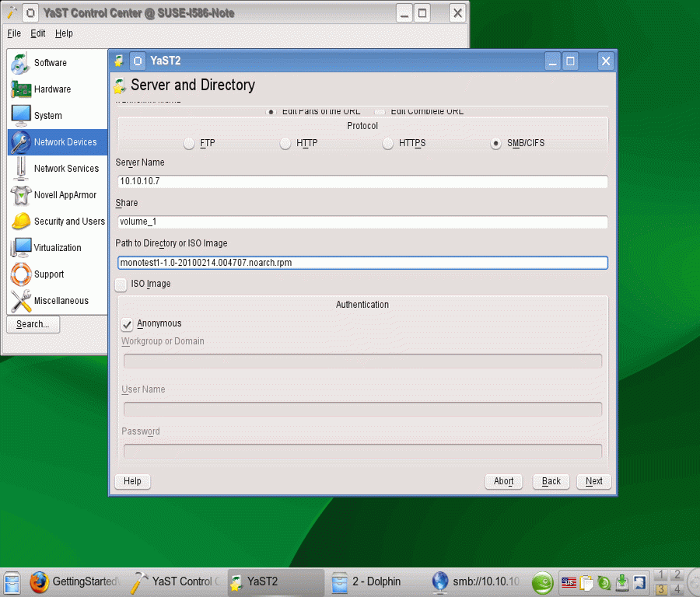This screenshot has height=597, width=700.
Task: Switch to smb://10.10.10 taskbar entry
Action: click(x=476, y=581)
